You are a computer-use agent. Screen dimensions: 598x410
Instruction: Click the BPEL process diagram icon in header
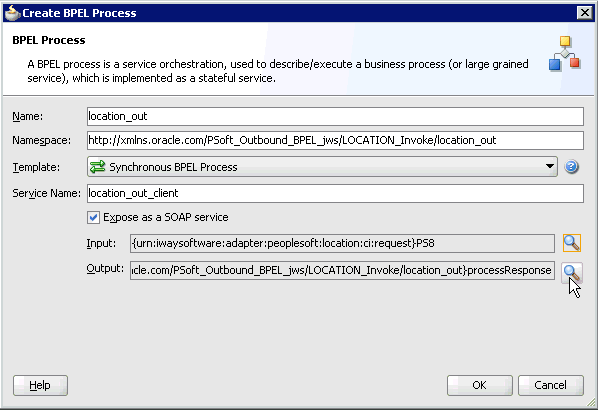click(565, 53)
